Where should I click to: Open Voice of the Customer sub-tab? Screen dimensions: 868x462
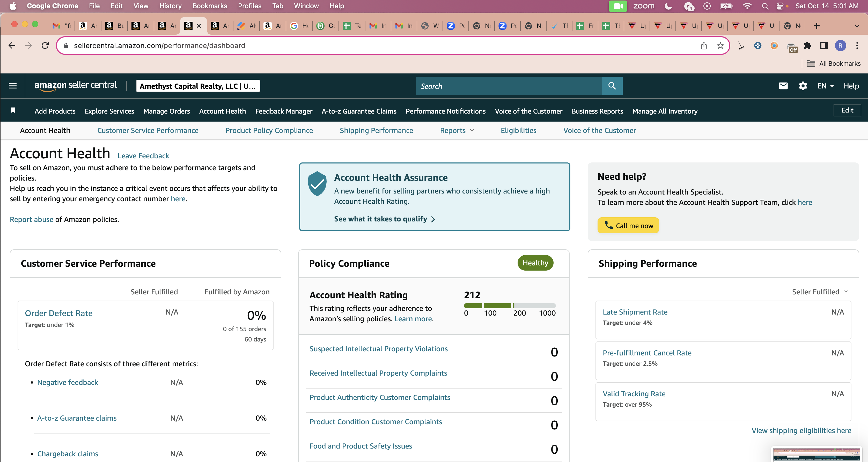pyautogui.click(x=599, y=130)
